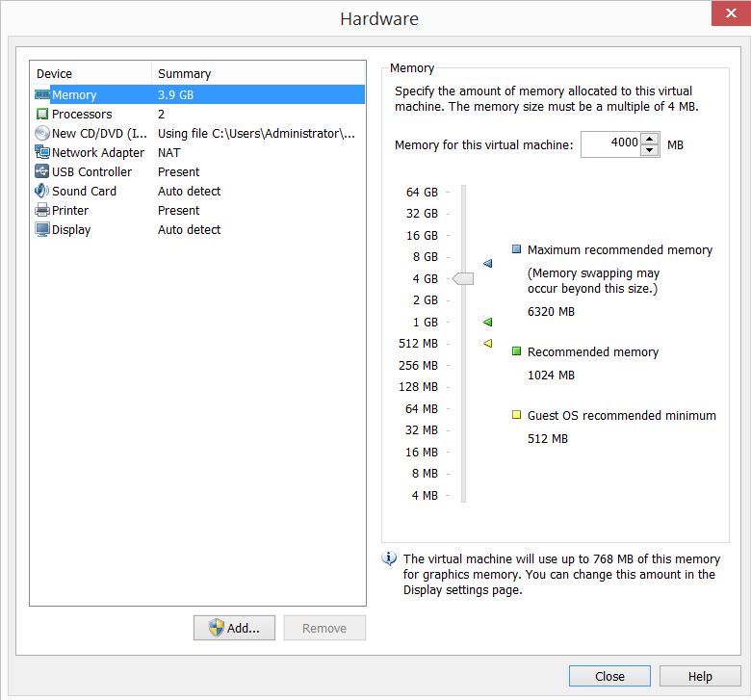This screenshot has height=700, width=751.
Task: Click the memory slider thumb
Action: pos(463,279)
